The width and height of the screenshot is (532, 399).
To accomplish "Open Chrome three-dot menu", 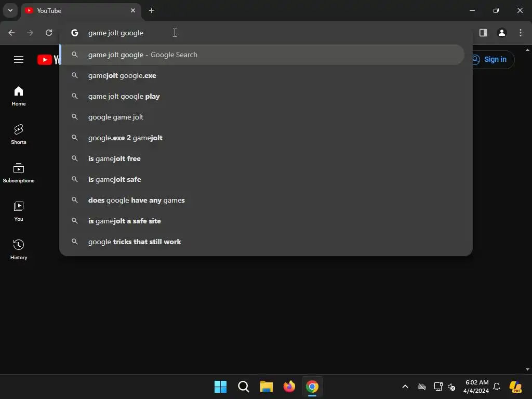I will coord(521,33).
